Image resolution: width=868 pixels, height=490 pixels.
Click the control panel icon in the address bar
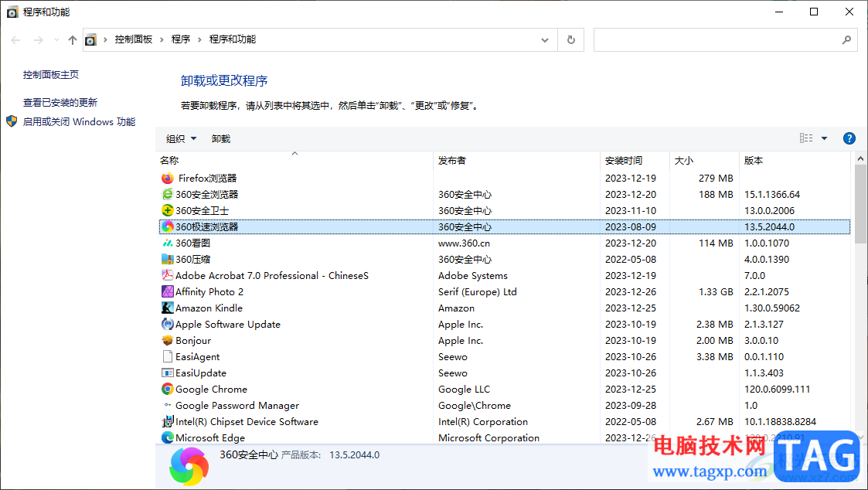90,40
